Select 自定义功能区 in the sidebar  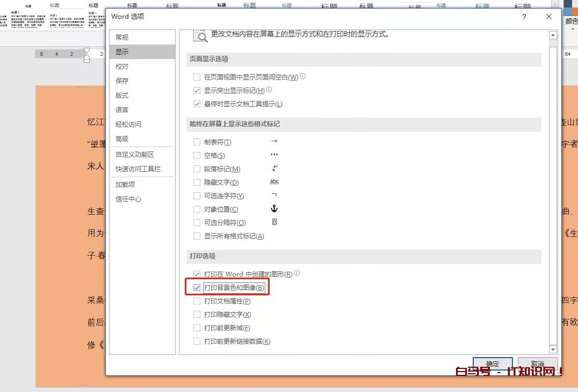134,154
